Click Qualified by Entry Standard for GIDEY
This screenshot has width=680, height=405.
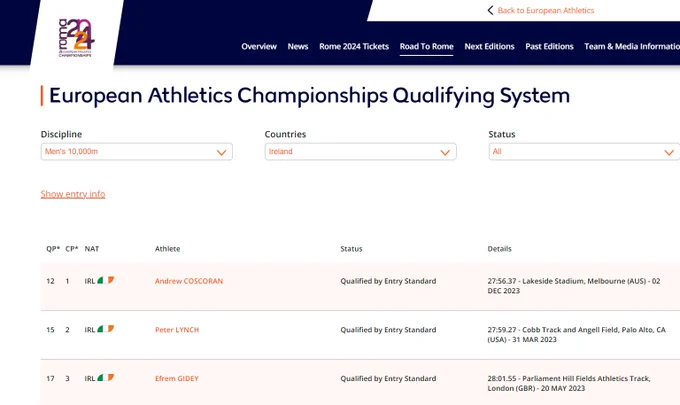(x=388, y=379)
